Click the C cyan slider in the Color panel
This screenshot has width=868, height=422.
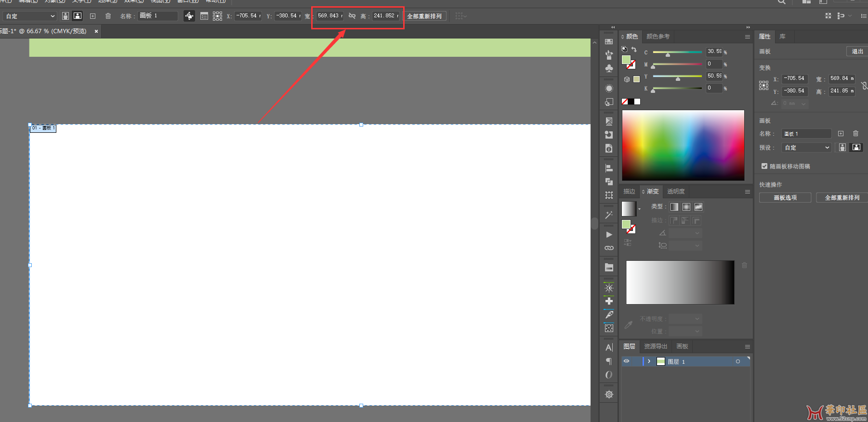tap(677, 53)
